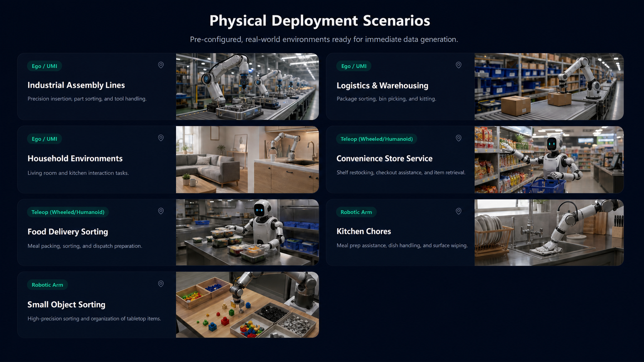Select the location pin on Household Environments card
The width and height of the screenshot is (644, 362).
161,138
